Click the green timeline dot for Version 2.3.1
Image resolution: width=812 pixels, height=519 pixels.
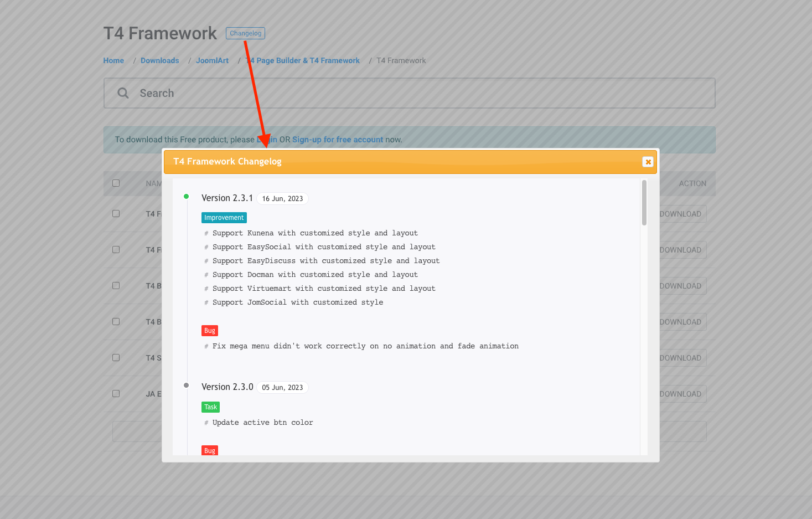pos(187,197)
